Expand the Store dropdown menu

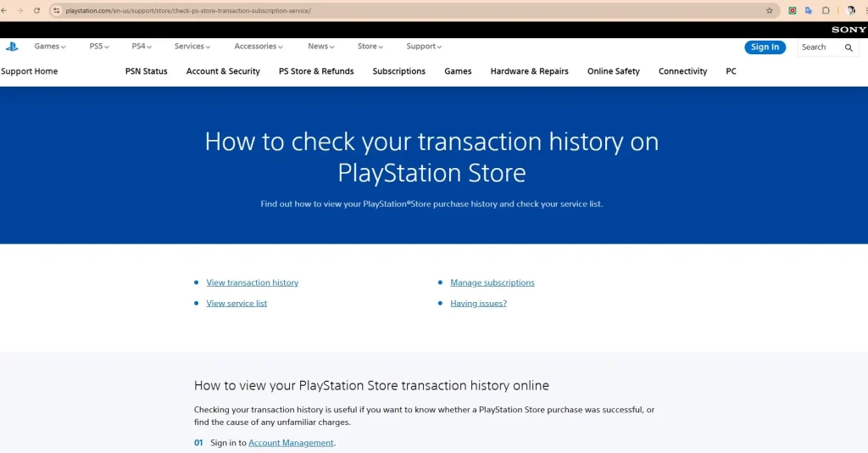click(x=370, y=47)
